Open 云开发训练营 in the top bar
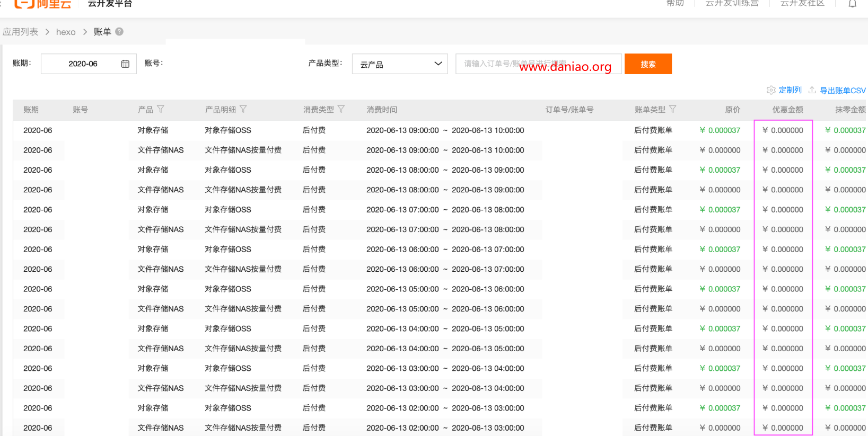Screen dimensions: 868x436 click(x=732, y=3)
